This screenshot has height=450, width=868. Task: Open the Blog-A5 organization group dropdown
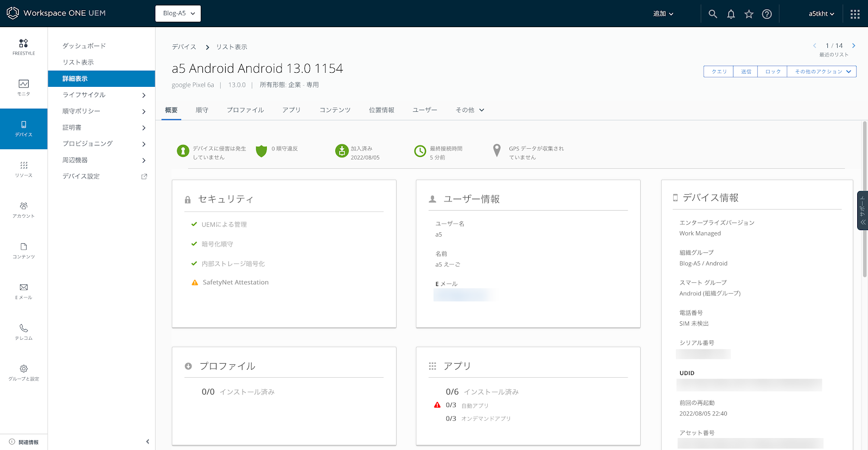pyautogui.click(x=178, y=14)
